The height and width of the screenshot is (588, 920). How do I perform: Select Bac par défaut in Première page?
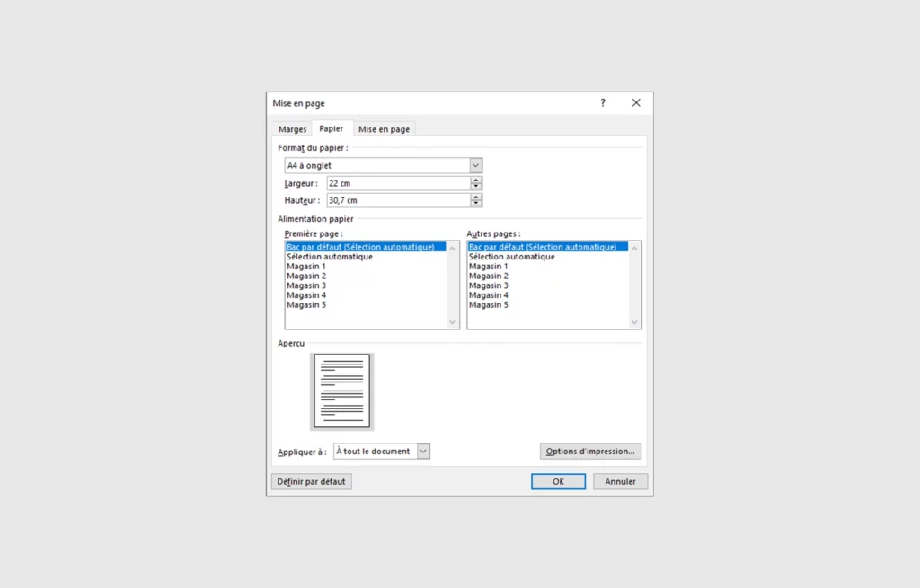click(366, 247)
